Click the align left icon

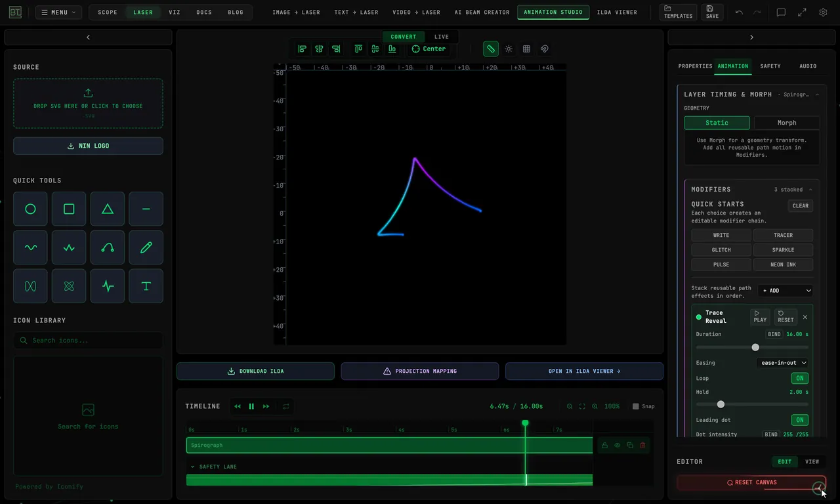302,49
